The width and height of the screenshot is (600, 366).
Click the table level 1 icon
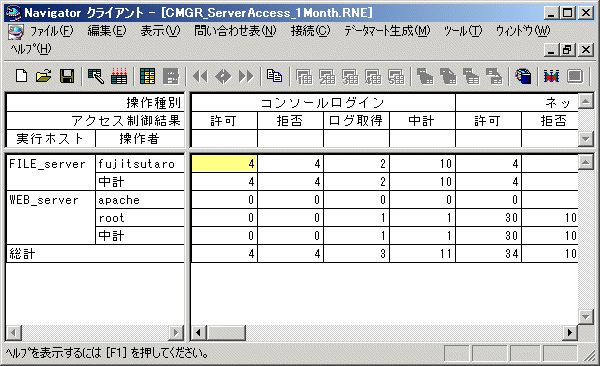304,76
